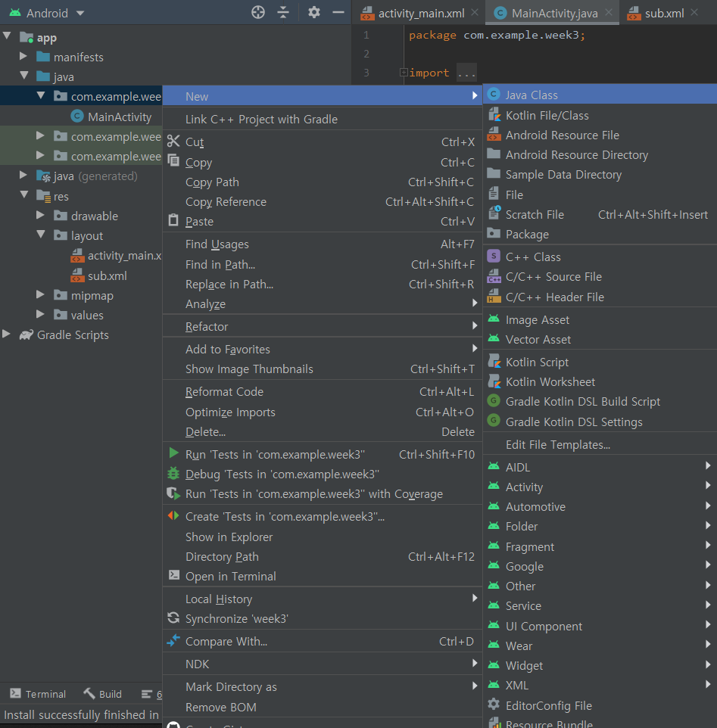
Task: Open Local History submenu
Action: point(322,599)
